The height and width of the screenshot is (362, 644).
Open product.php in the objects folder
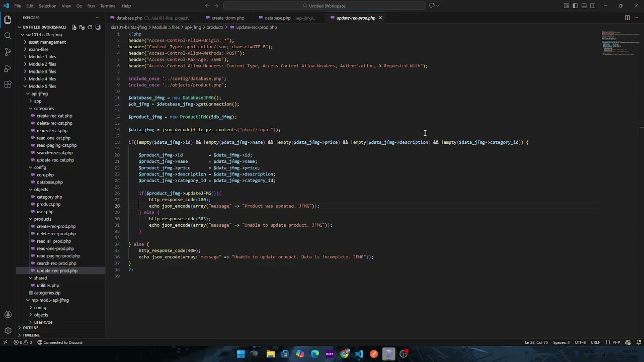tap(48, 204)
